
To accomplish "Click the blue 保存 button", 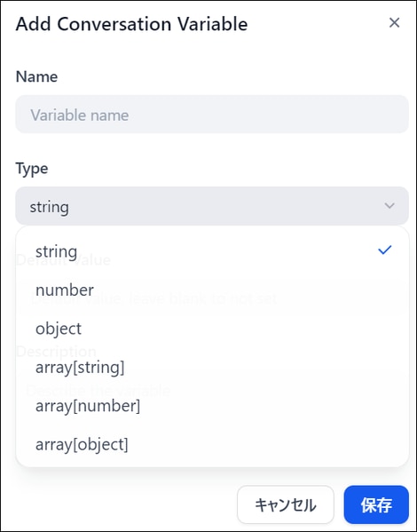I will [376, 504].
